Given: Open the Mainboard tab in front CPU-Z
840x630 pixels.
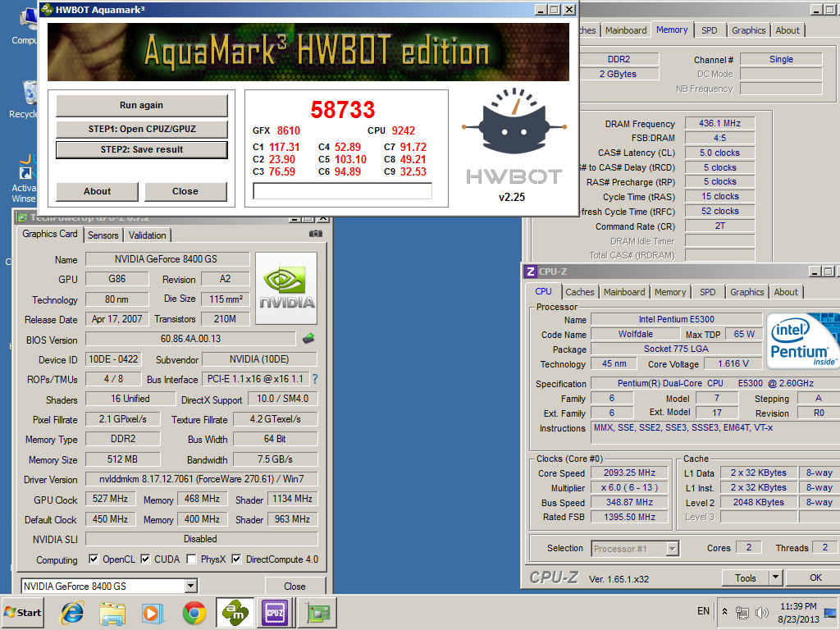Looking at the screenshot, I should coord(624,292).
